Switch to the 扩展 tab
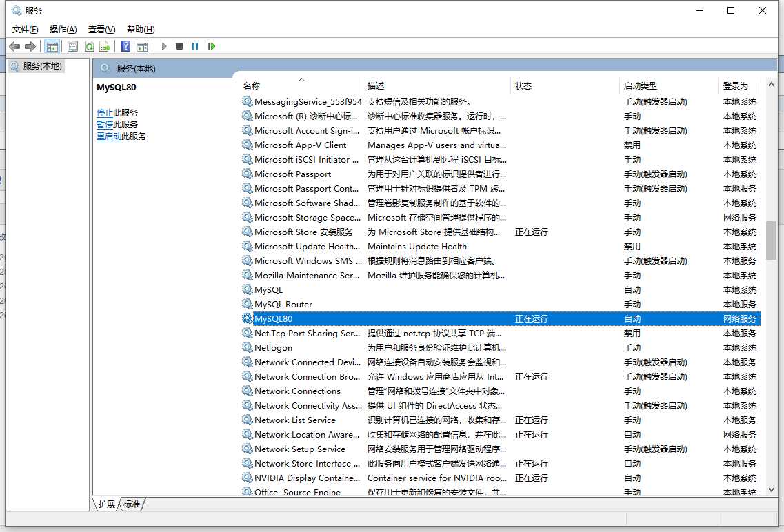Screen dimensions: 784x532 pos(106,504)
